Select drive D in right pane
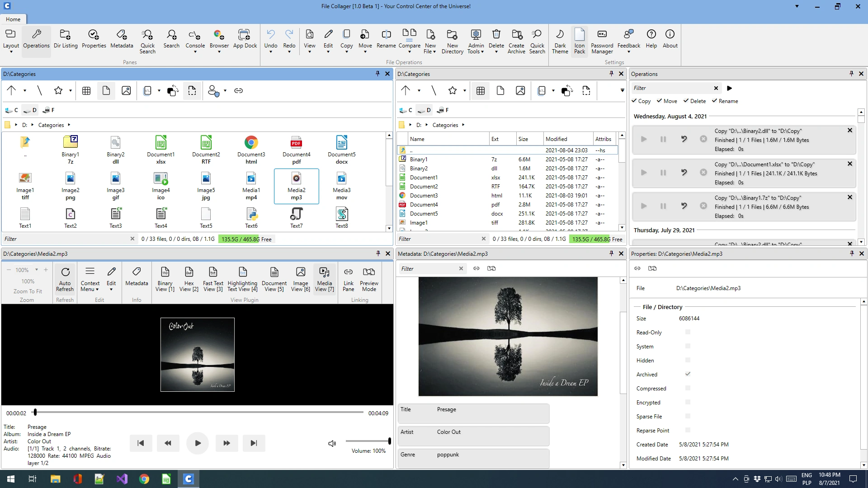 tap(425, 110)
